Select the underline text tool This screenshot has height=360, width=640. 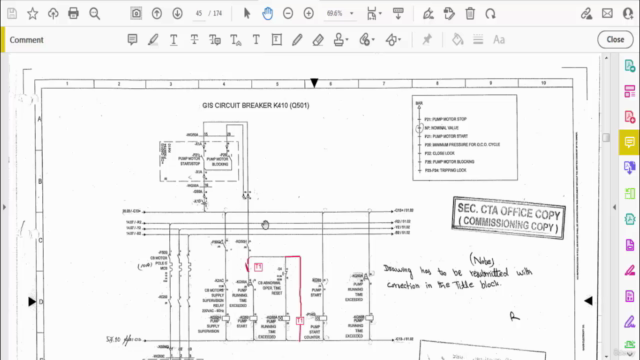click(x=174, y=40)
